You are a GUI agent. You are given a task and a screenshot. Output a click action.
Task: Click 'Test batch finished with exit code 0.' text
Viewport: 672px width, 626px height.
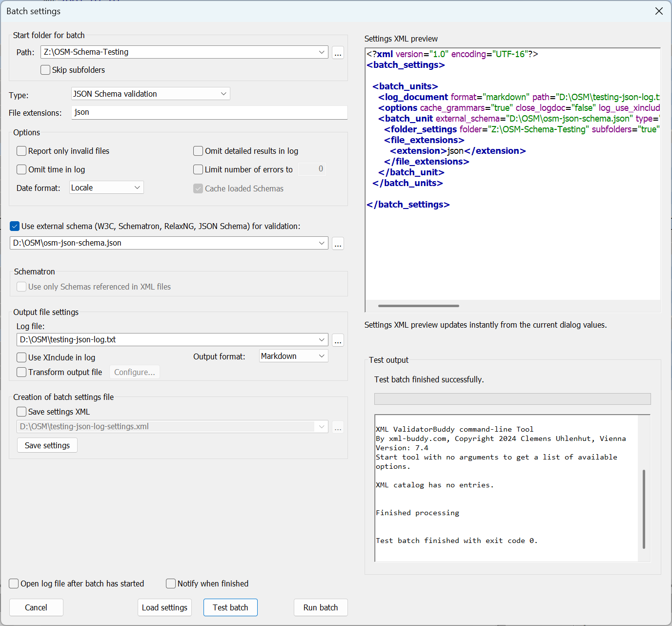[x=456, y=541]
